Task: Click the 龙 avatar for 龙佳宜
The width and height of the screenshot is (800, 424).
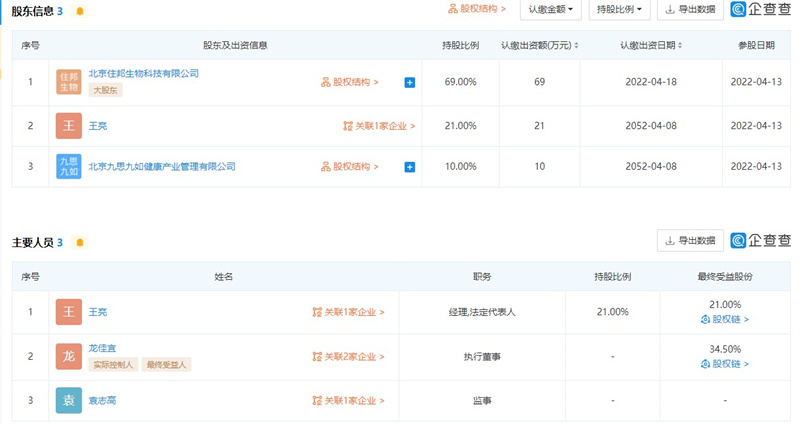Action: [x=68, y=356]
